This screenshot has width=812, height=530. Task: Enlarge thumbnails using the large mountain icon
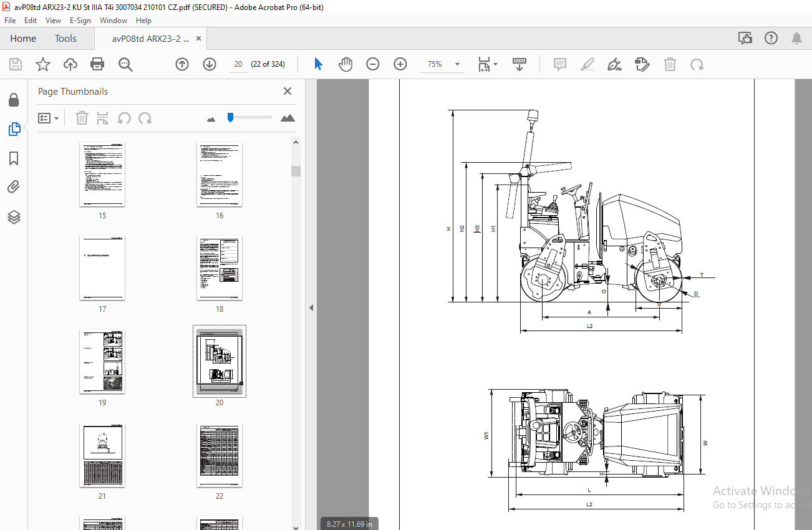(x=288, y=117)
